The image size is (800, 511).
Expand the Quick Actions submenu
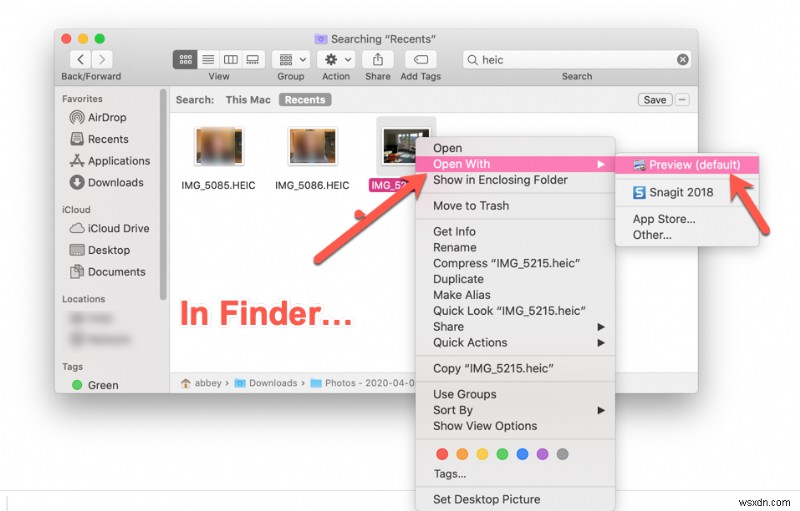[515, 343]
